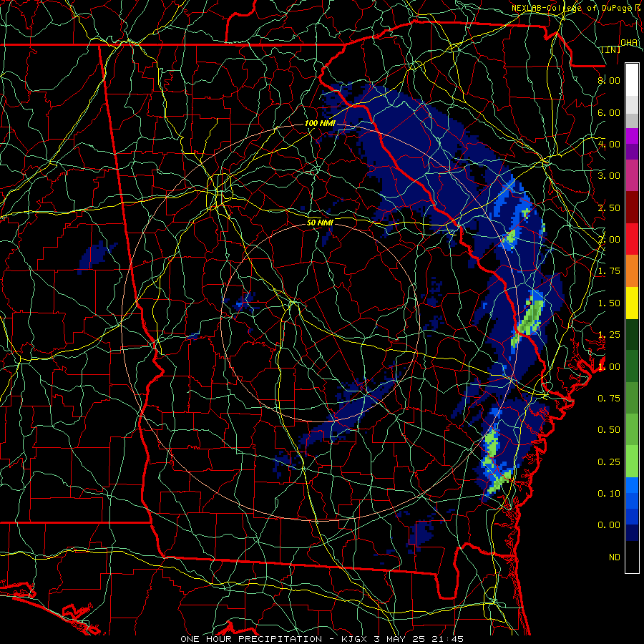Click the "8.00" legend value
Screen dimensions: 644x644
[609, 80]
